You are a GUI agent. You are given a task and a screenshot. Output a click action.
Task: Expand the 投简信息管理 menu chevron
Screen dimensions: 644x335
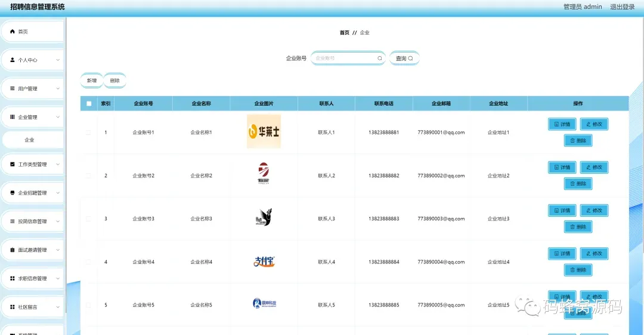[x=58, y=222]
